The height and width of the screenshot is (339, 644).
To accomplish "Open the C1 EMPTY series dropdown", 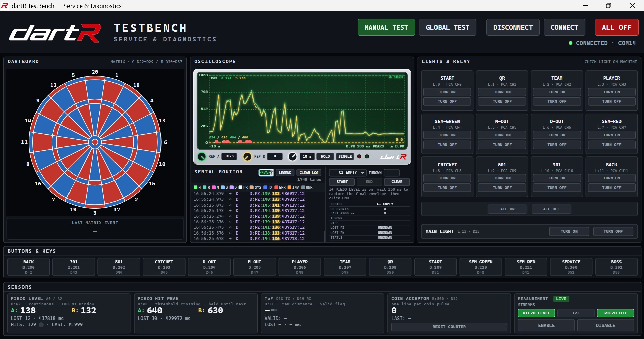I will click(x=348, y=173).
